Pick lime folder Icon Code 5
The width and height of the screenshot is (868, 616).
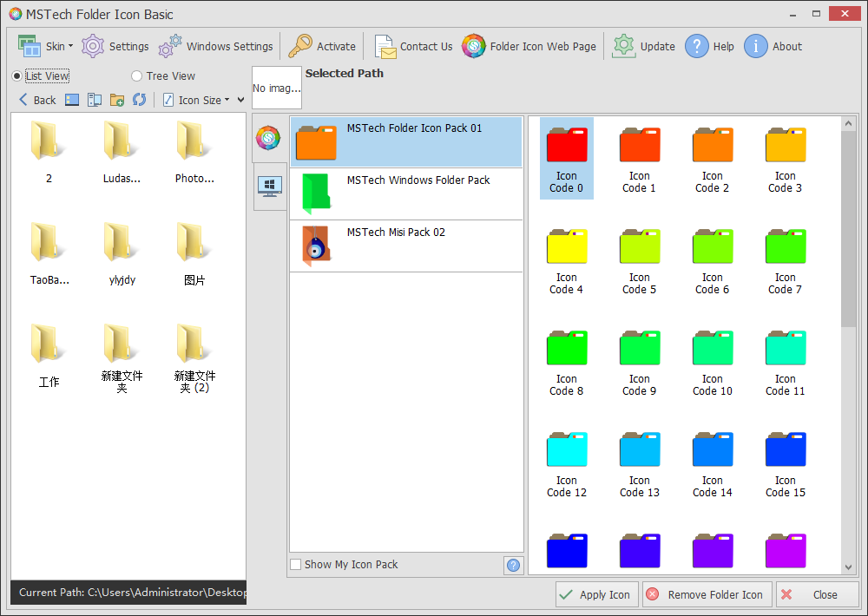click(x=640, y=260)
